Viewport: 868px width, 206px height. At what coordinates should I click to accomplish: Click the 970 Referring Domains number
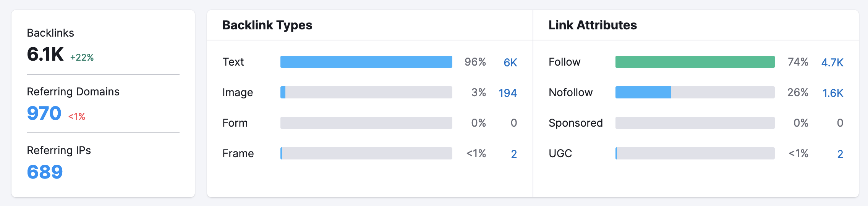pos(44,113)
